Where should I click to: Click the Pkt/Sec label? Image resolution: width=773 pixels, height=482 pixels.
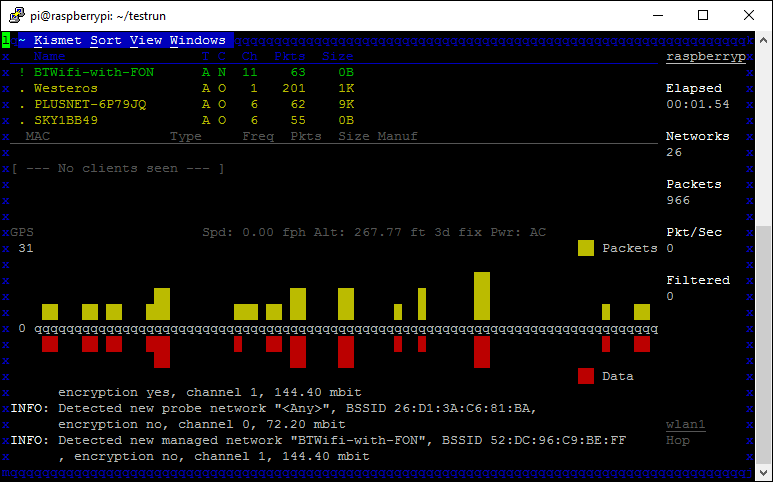pyautogui.click(x=694, y=232)
